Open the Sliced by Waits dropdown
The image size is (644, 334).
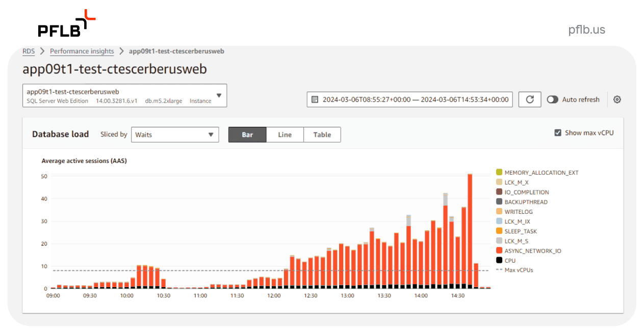click(175, 134)
